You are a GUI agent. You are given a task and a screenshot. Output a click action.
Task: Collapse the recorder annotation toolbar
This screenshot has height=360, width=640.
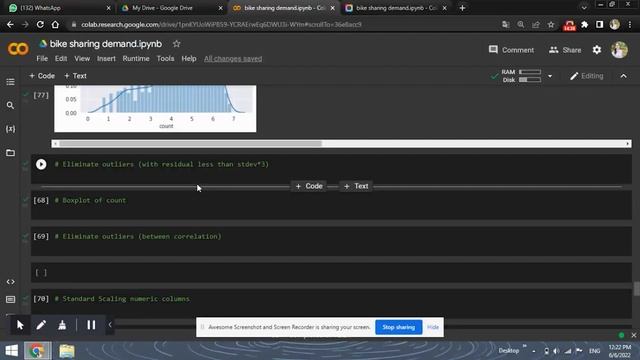[x=110, y=325]
